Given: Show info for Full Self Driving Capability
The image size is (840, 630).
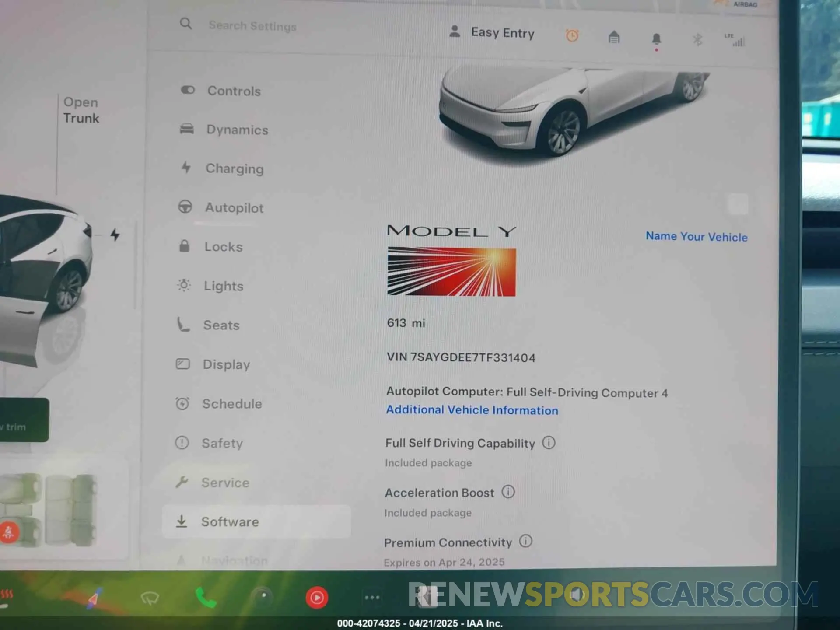Looking at the screenshot, I should click(549, 443).
